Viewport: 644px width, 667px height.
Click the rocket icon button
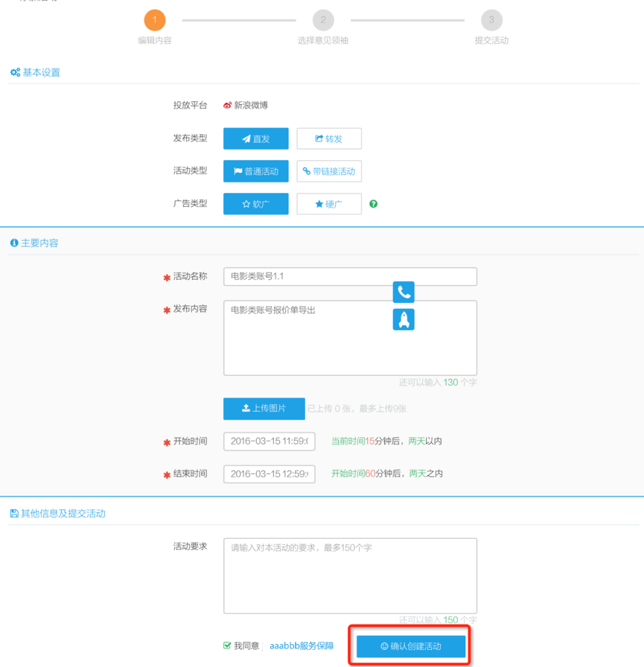(404, 319)
